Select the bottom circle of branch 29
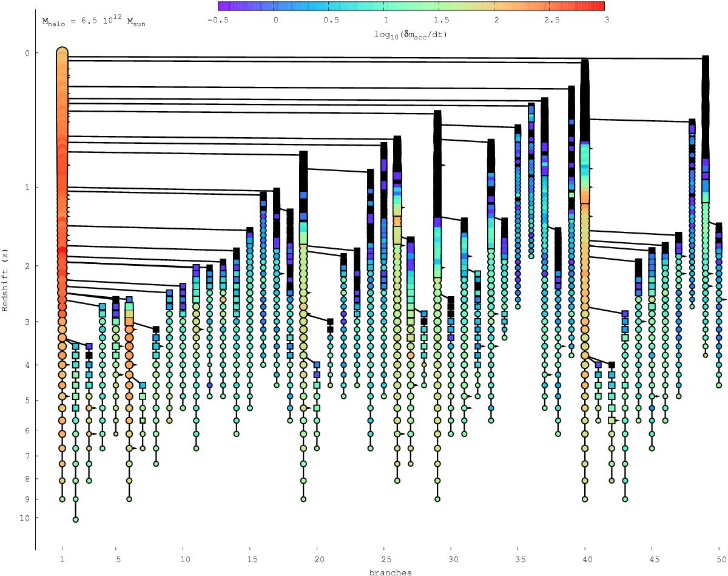The image size is (728, 576). [x=437, y=499]
